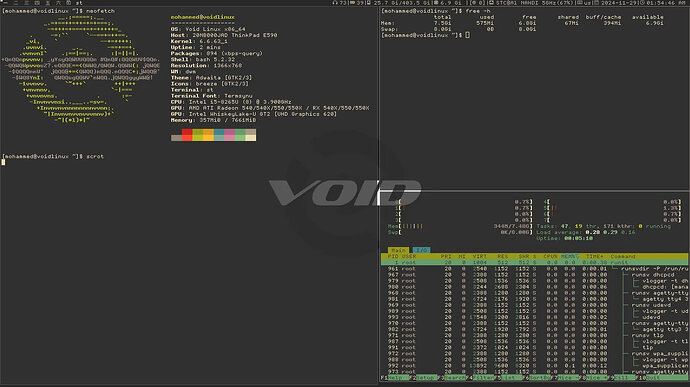
Task: Click the 'Uptime: 00:05:10' line in htop
Action: point(564,238)
